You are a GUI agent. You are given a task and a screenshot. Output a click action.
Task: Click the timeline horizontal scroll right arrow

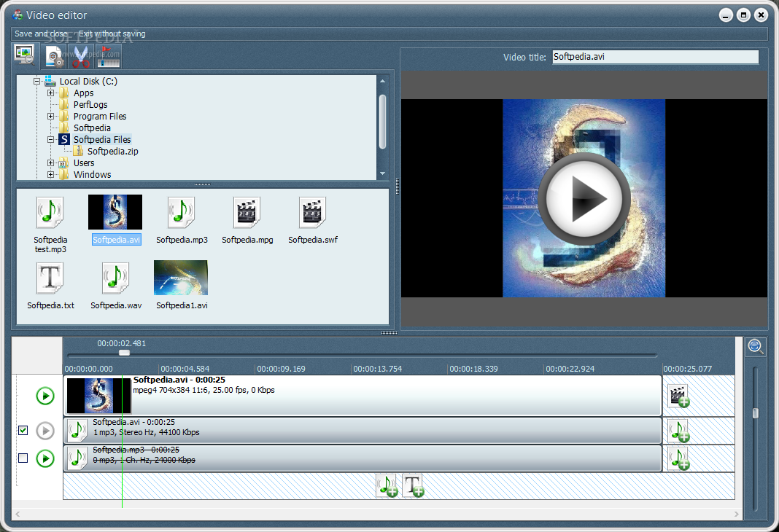(736, 514)
